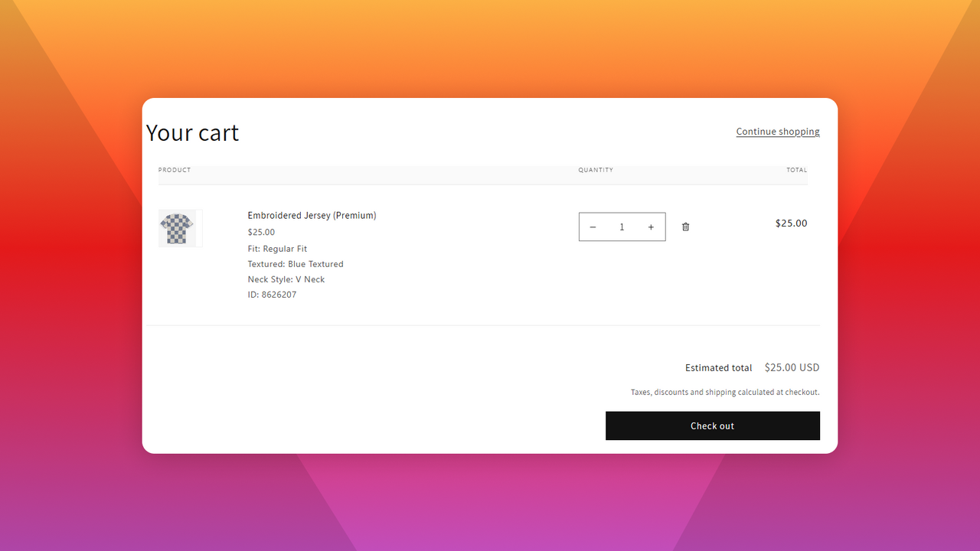
Task: Click the line total $25.00 amount
Action: 792,223
